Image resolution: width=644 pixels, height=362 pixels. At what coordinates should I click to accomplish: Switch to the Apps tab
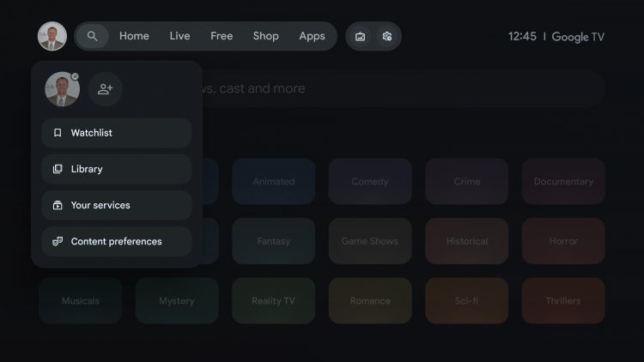(313, 36)
